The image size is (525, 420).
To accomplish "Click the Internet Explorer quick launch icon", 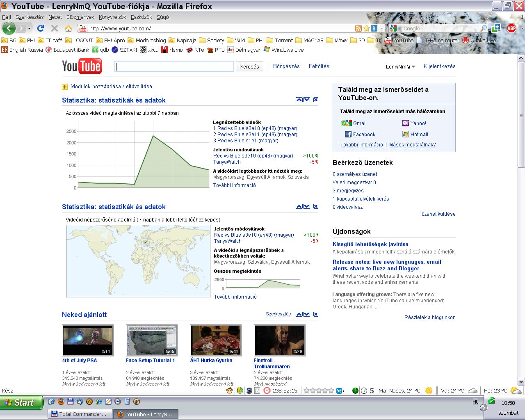I will click(x=99, y=402).
